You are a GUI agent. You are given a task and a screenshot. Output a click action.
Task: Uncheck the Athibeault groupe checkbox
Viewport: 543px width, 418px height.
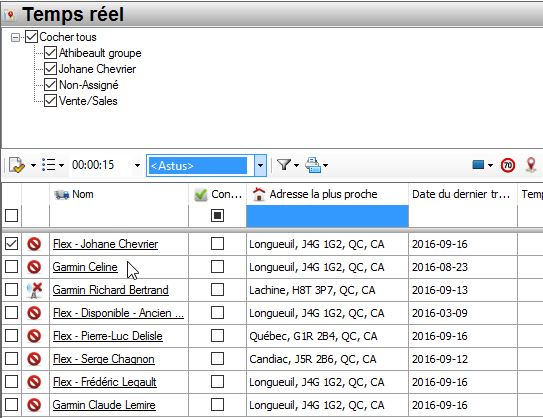click(x=51, y=53)
